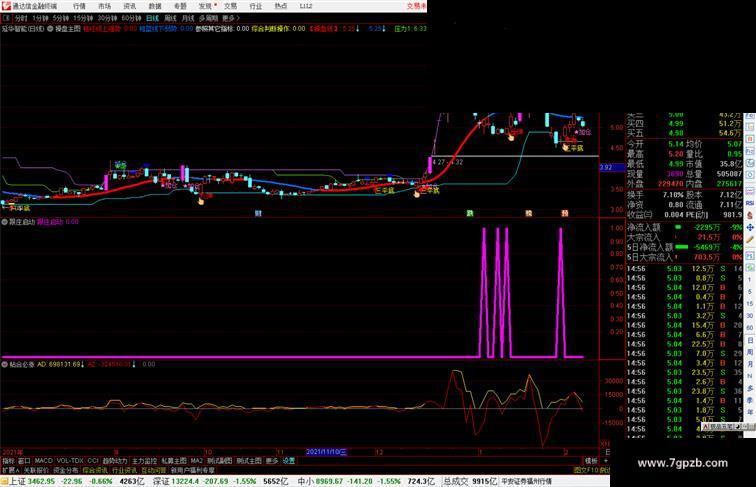Viewport: 756px width, 487px height.
Task: Click the 图文F10 button
Action: (586, 470)
